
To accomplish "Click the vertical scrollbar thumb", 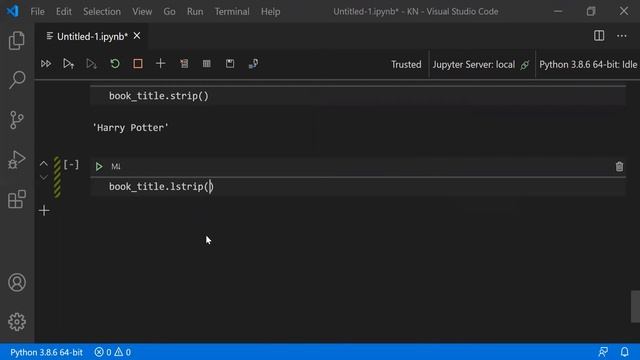I will (635, 307).
